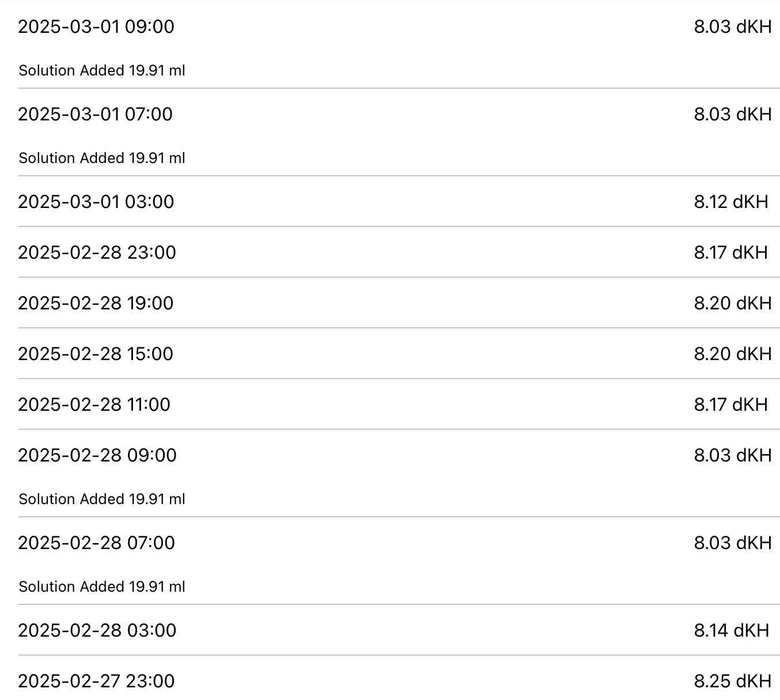Open the 2025-02-28 19:00 timestamp
780x700 pixels.
(x=96, y=304)
